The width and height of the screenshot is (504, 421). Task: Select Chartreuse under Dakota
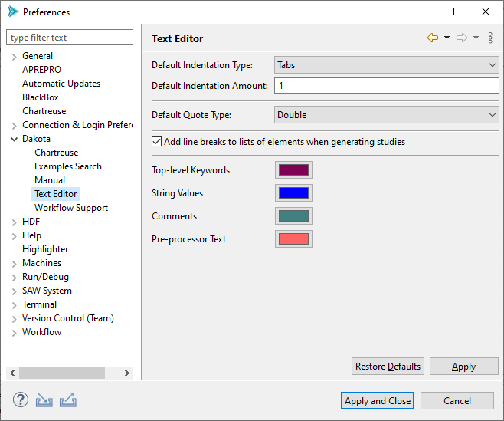[57, 153]
